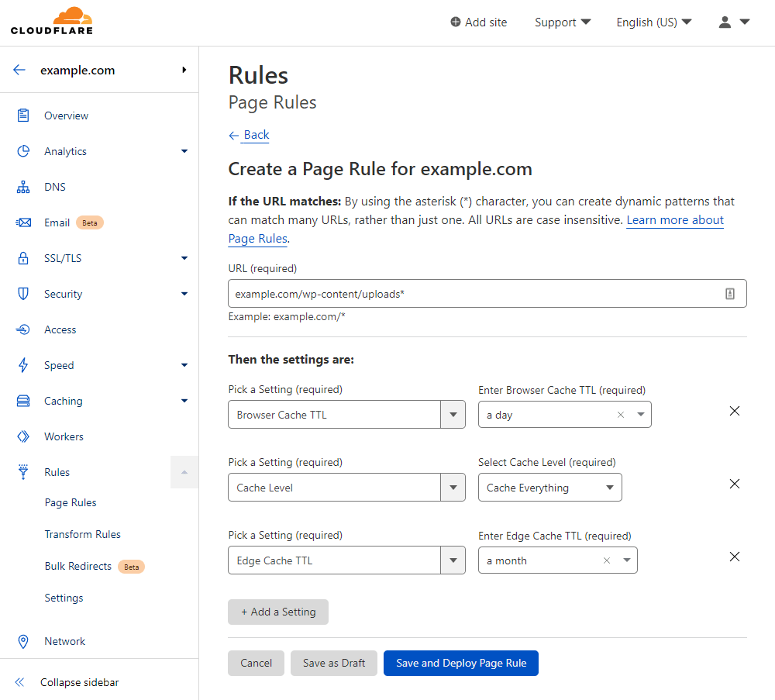
Task: Remove the Cache Level setting row
Action: click(x=734, y=484)
